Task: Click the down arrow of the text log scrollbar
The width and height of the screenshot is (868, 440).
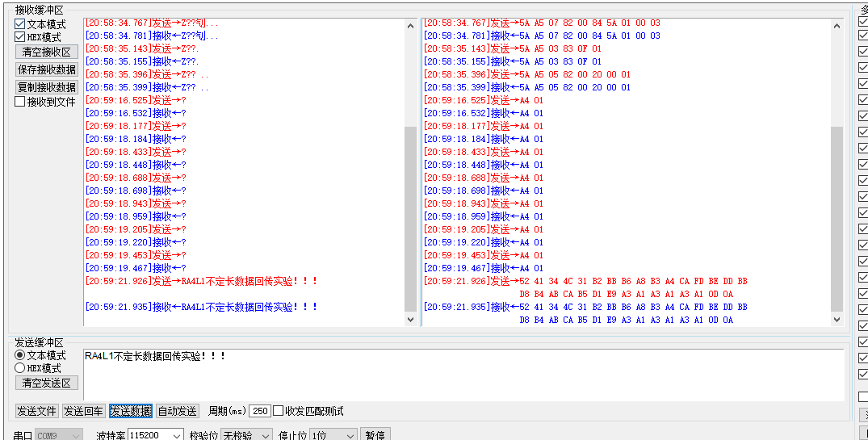Action: pos(410,319)
